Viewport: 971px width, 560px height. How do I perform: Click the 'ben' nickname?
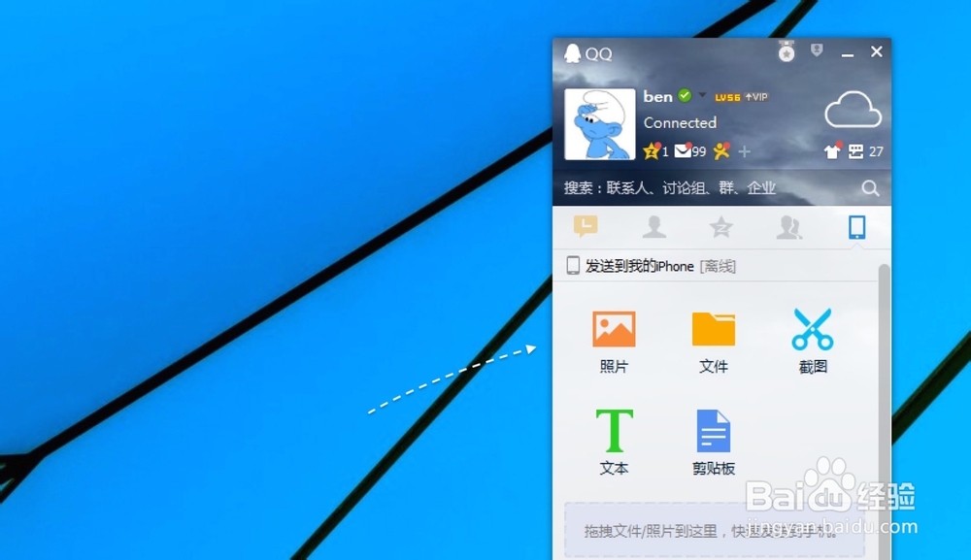657,96
